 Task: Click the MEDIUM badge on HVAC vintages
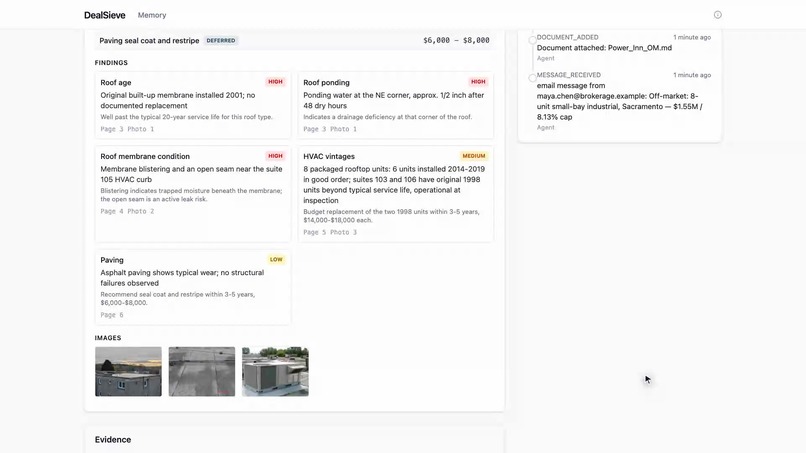pyautogui.click(x=473, y=156)
